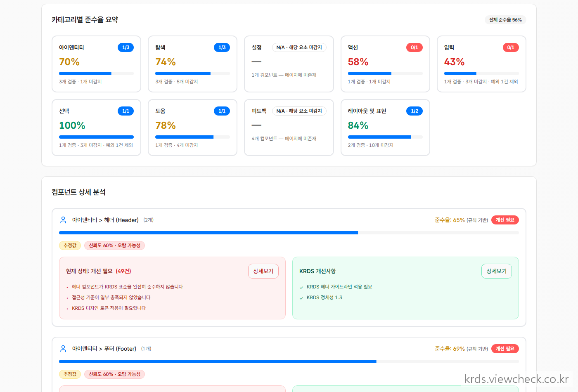The height and width of the screenshot is (392, 578).
Task: Select the 78% value in 도움
Action: 166,125
